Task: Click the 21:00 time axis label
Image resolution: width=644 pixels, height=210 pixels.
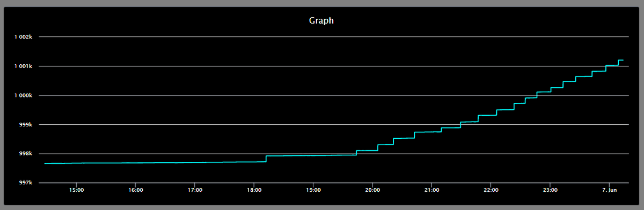Action: coord(431,190)
